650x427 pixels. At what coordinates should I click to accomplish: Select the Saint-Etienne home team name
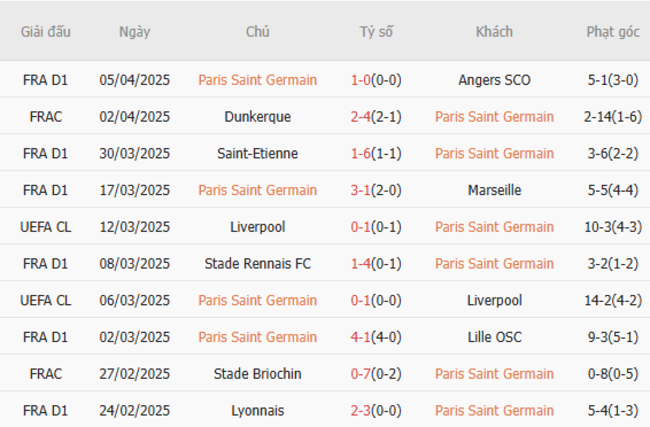[x=258, y=154]
